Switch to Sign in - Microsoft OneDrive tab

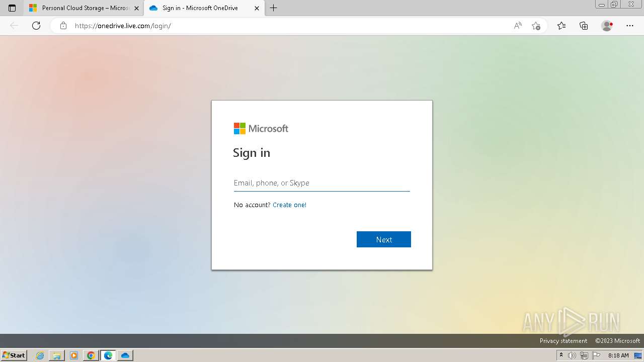pyautogui.click(x=204, y=8)
